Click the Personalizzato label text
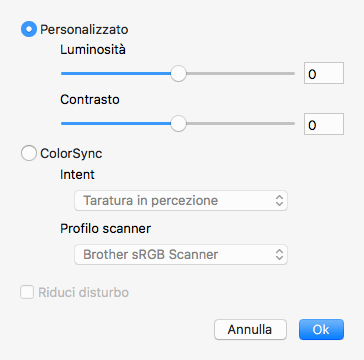This screenshot has height=360, width=364. tap(84, 30)
